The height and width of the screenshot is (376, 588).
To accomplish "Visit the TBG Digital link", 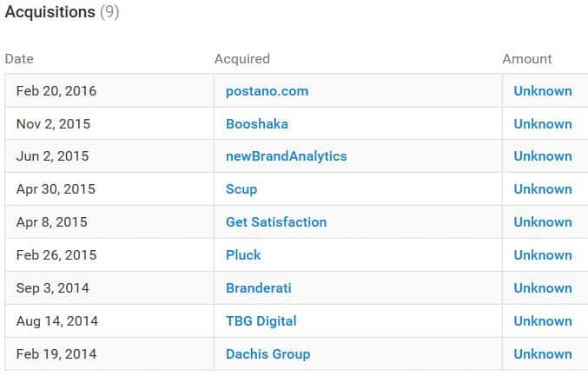I will tap(261, 321).
